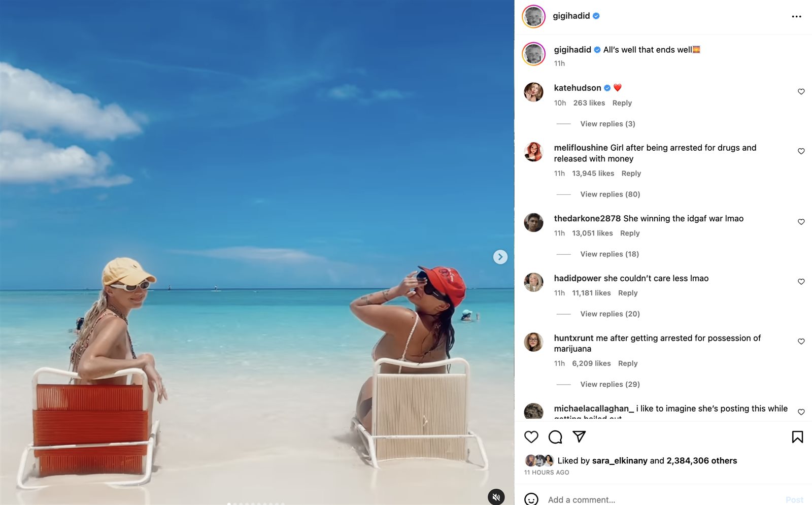Open more options three-dot menu
This screenshot has height=505, width=812.
tap(797, 17)
